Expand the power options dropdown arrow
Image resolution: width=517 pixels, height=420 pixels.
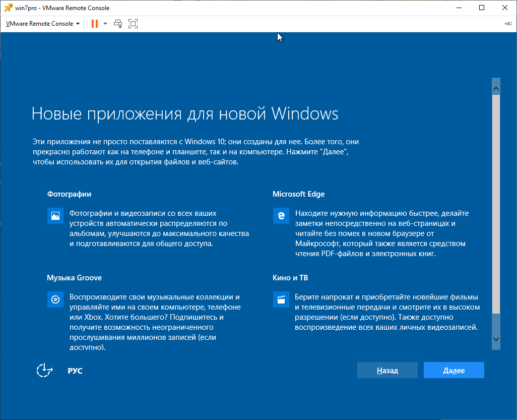point(105,24)
